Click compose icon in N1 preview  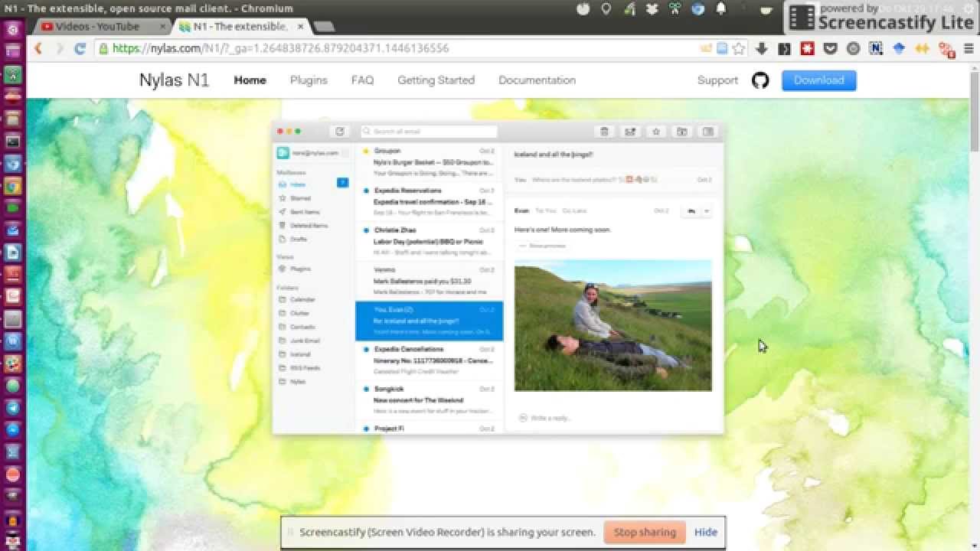tap(340, 132)
